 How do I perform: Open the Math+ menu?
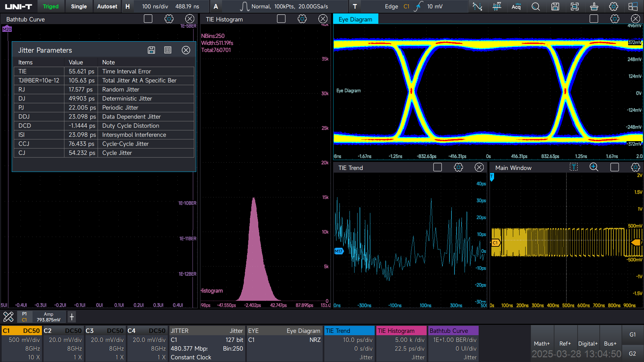(x=542, y=344)
